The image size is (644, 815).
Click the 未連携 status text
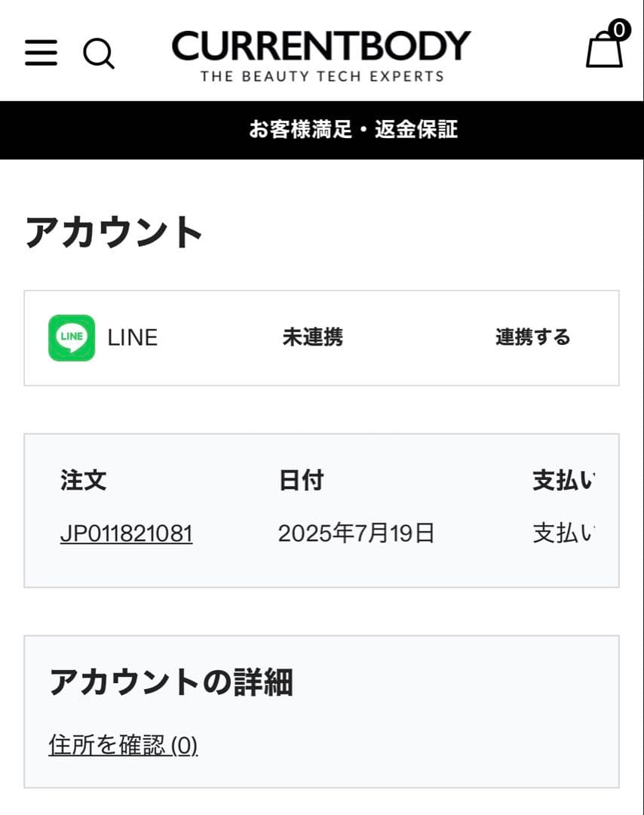(x=312, y=337)
